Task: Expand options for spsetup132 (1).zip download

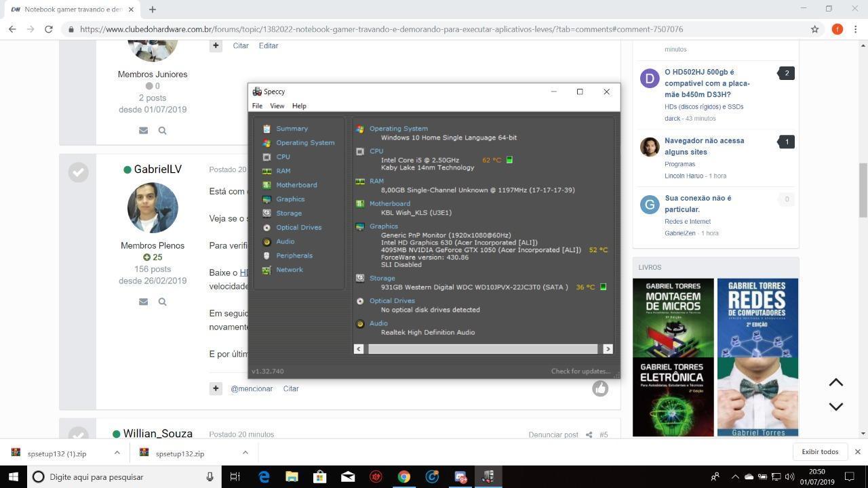Action: pyautogui.click(x=117, y=452)
